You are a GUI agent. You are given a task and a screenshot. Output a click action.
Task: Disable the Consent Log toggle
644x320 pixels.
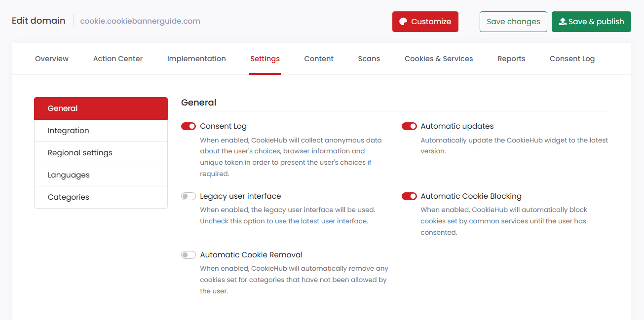189,126
